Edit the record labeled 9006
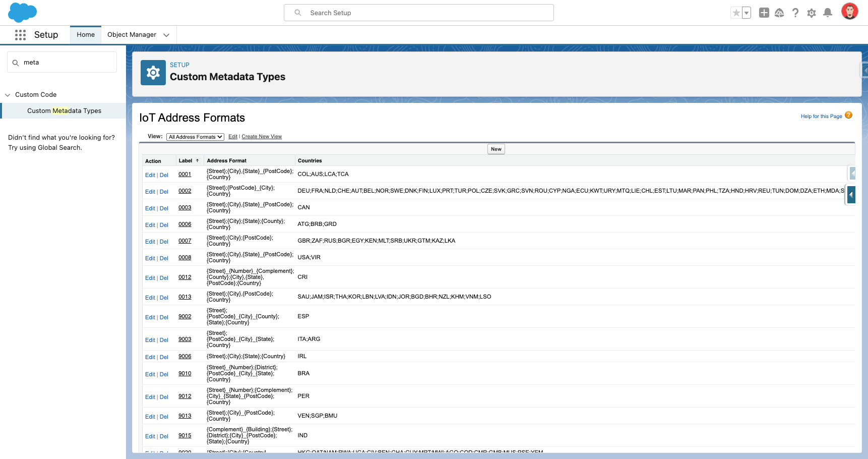Screen dimensions: 868x459 (150, 357)
